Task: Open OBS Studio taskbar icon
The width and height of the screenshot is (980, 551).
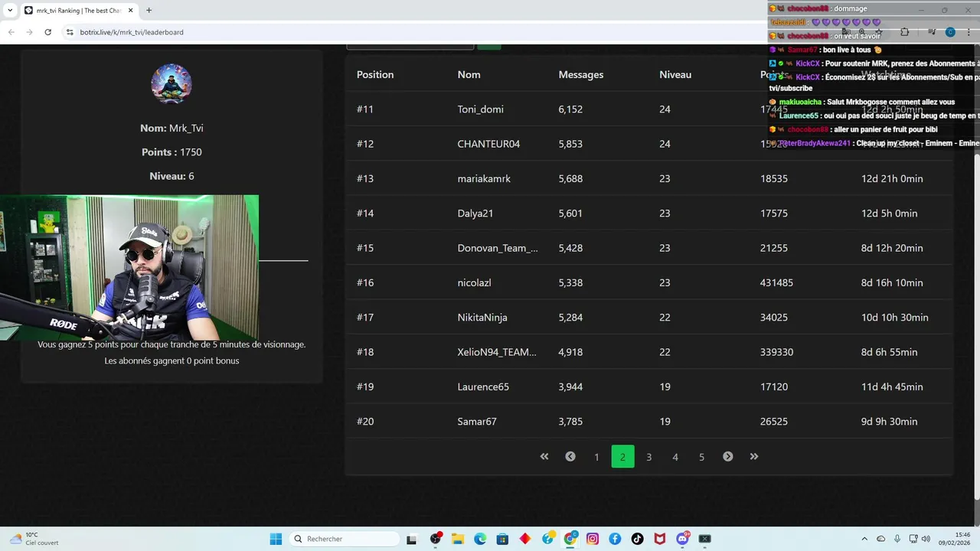Action: pyautogui.click(x=436, y=539)
